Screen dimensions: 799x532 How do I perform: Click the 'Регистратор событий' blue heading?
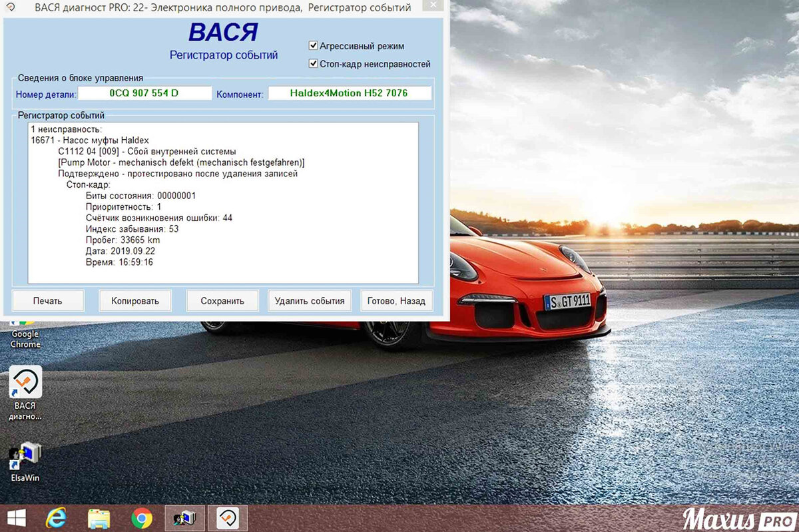click(x=224, y=55)
